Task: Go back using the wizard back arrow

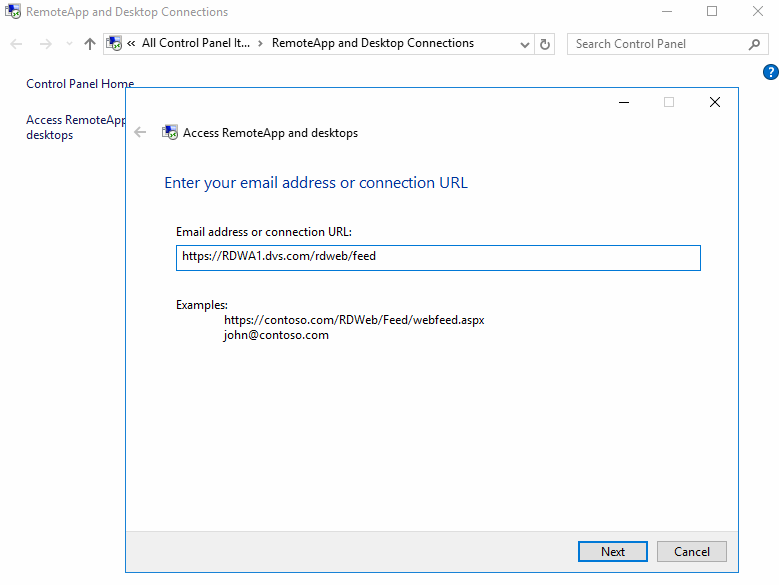Action: click(140, 132)
